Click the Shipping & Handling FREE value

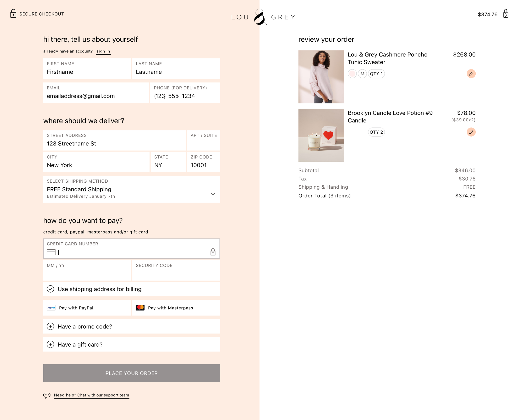pos(469,187)
